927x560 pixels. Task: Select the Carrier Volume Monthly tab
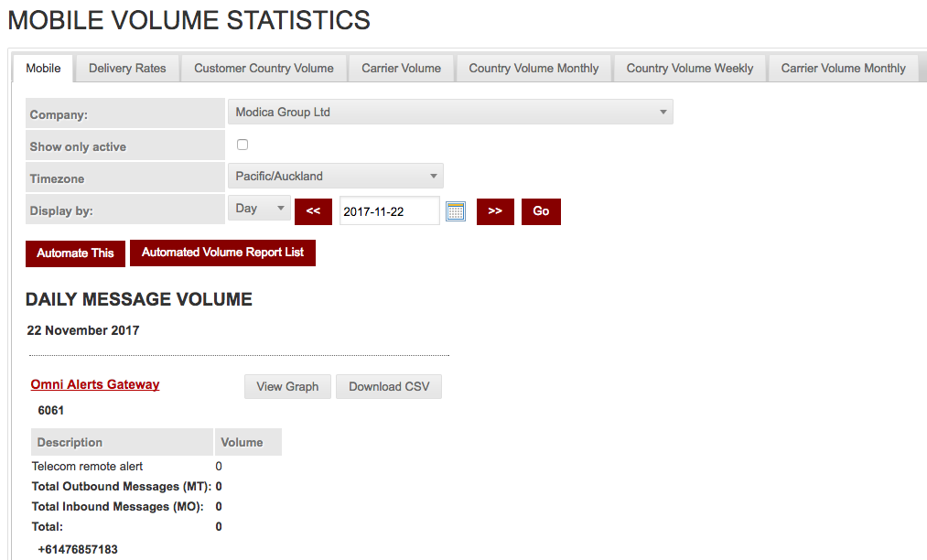point(843,69)
